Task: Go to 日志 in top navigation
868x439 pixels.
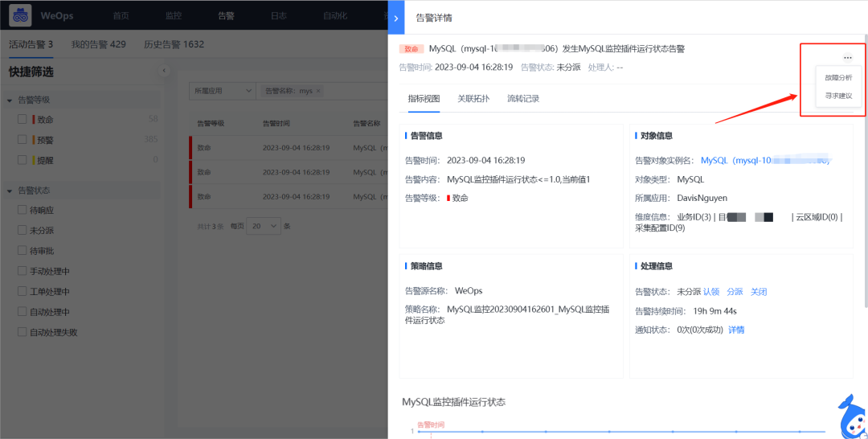Action: pyautogui.click(x=278, y=15)
